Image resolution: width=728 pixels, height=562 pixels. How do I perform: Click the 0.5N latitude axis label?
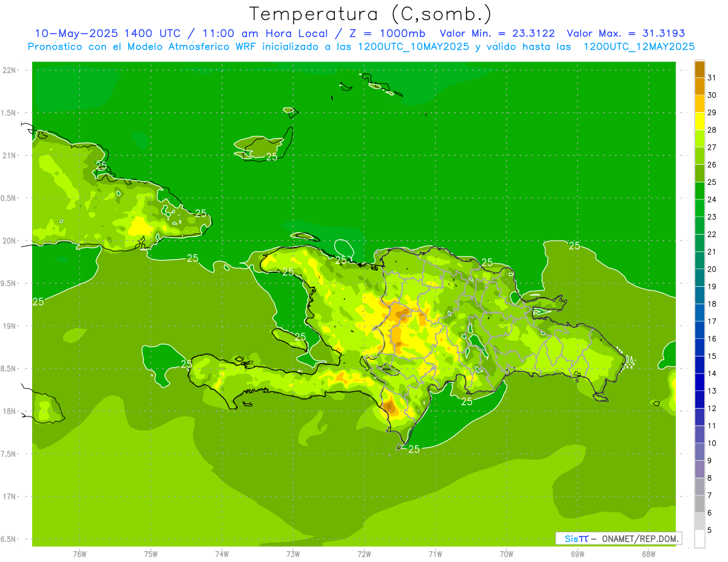point(8,198)
